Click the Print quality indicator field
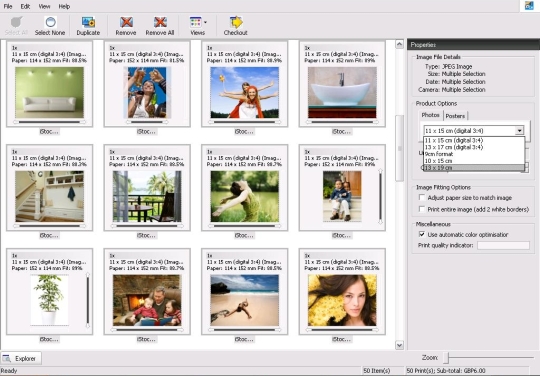Screen dimensions: 540x376 tap(503, 245)
